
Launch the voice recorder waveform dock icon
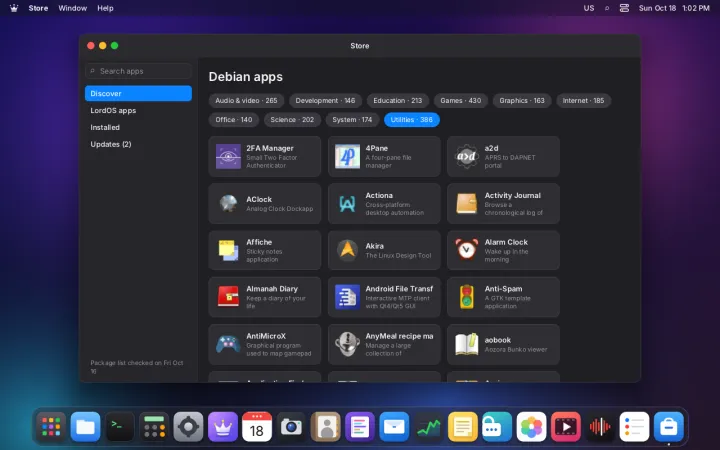pos(600,427)
